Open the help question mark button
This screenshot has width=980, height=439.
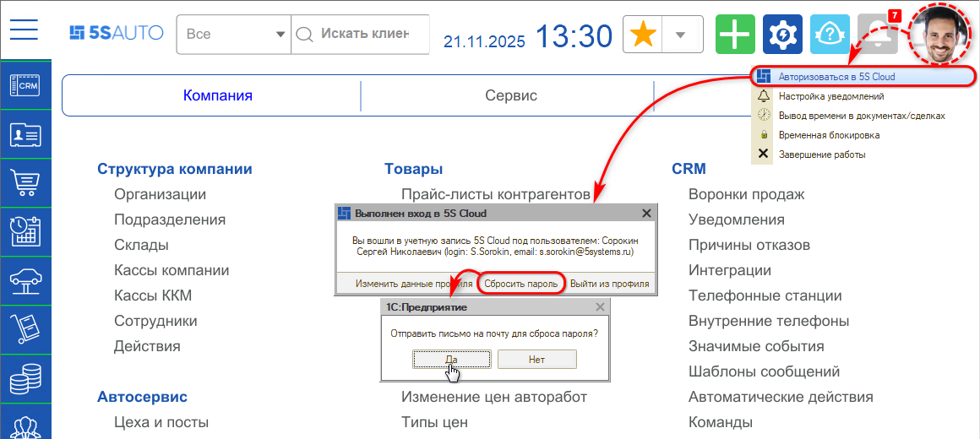point(830,35)
